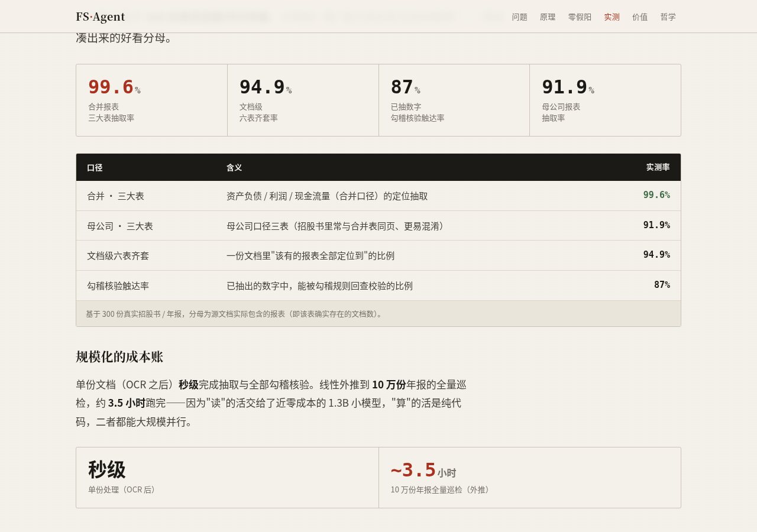Click the 规模化的成本账 heading
Image resolution: width=757 pixels, height=532 pixels.
[119, 357]
